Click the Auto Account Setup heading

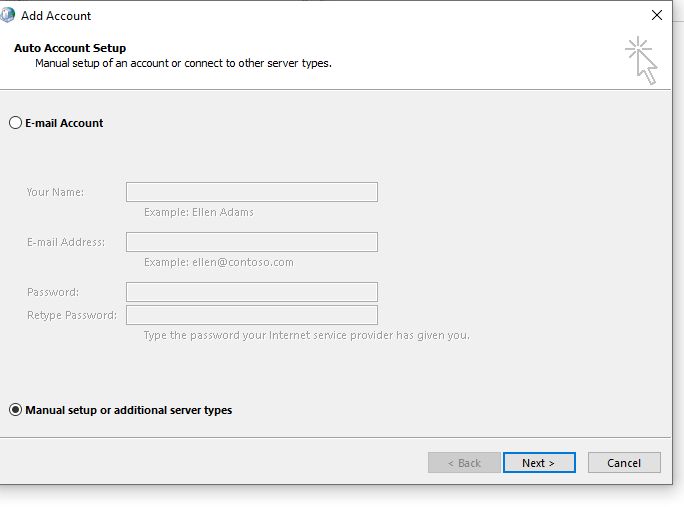click(x=70, y=48)
